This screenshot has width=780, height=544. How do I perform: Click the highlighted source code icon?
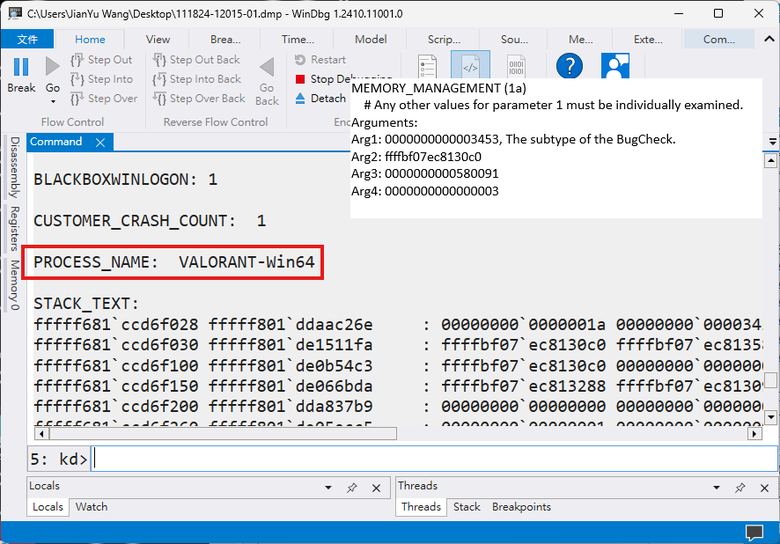tap(470, 65)
